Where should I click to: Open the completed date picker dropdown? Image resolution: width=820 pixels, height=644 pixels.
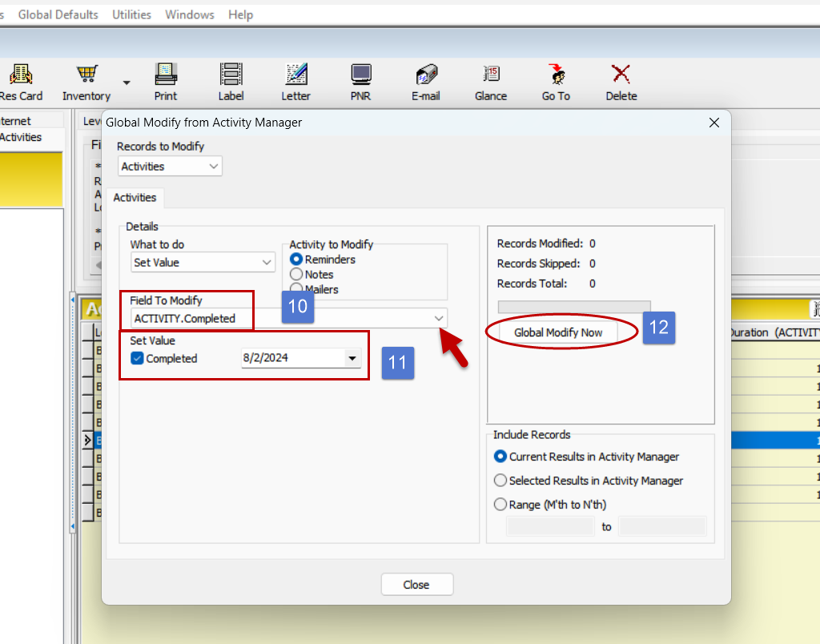click(x=352, y=358)
